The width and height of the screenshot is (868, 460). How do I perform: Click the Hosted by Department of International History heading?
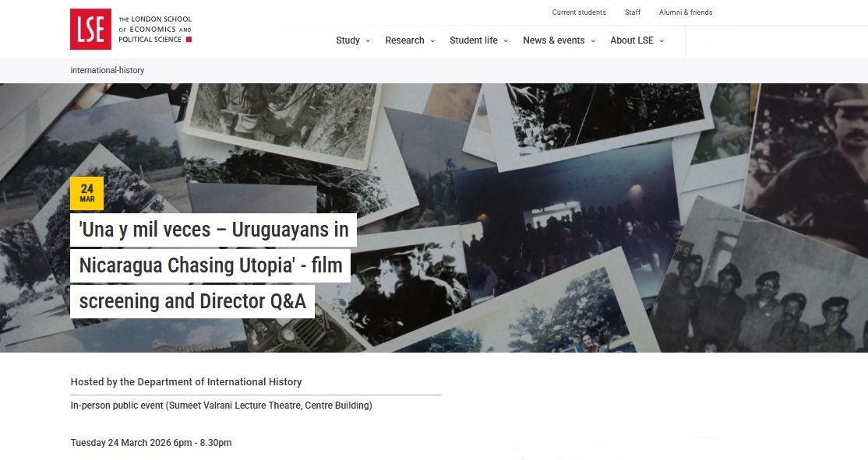186,382
